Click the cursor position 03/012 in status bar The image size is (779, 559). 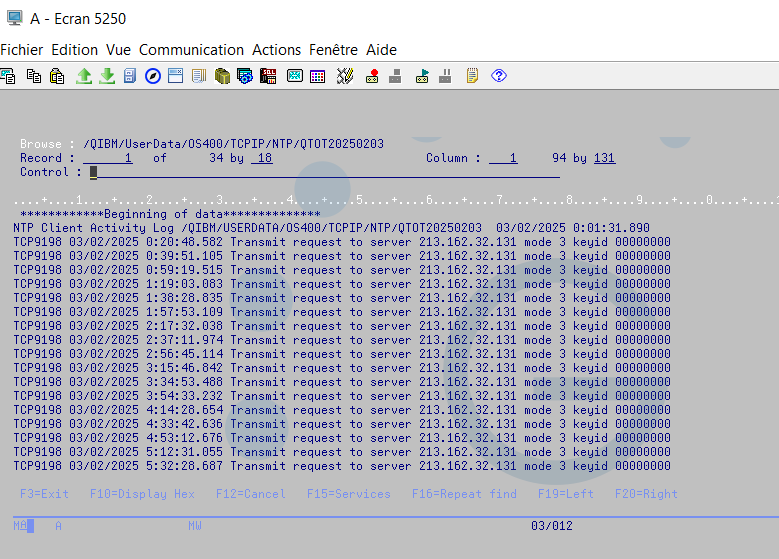coord(552,526)
